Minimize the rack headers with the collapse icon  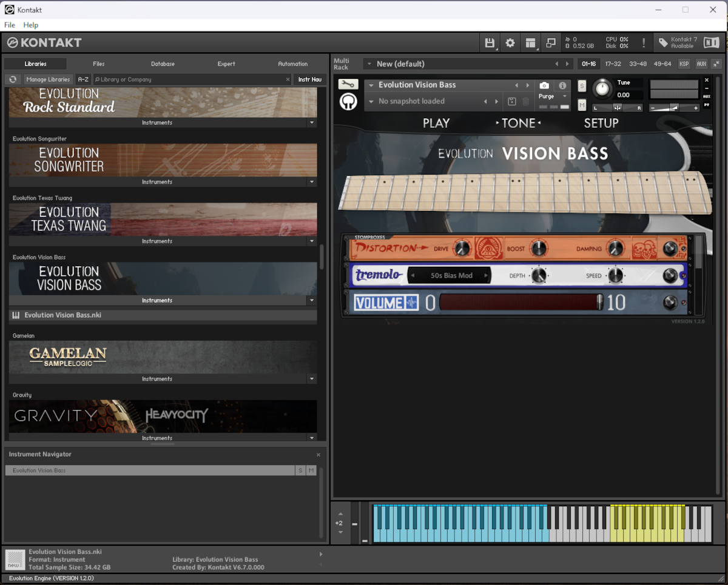coord(716,64)
